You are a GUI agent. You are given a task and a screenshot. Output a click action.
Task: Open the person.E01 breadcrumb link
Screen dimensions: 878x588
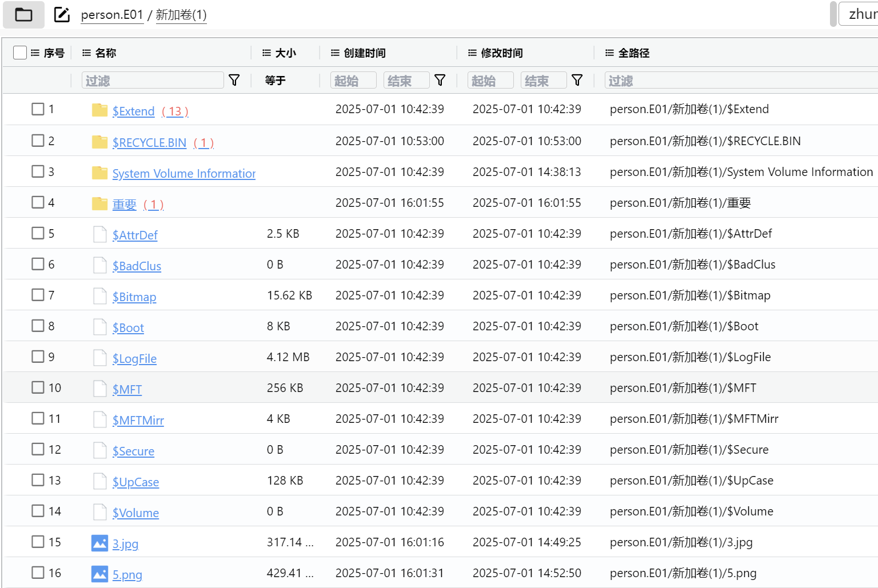click(x=112, y=15)
